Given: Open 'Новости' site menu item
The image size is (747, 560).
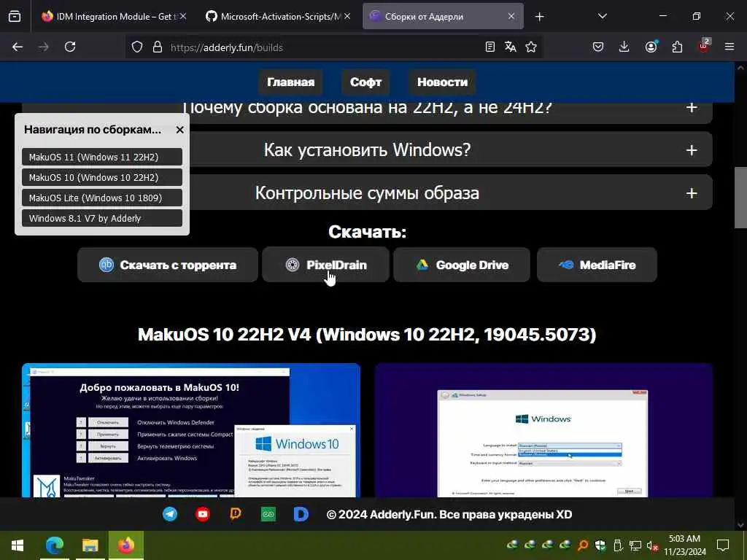Looking at the screenshot, I should [442, 82].
